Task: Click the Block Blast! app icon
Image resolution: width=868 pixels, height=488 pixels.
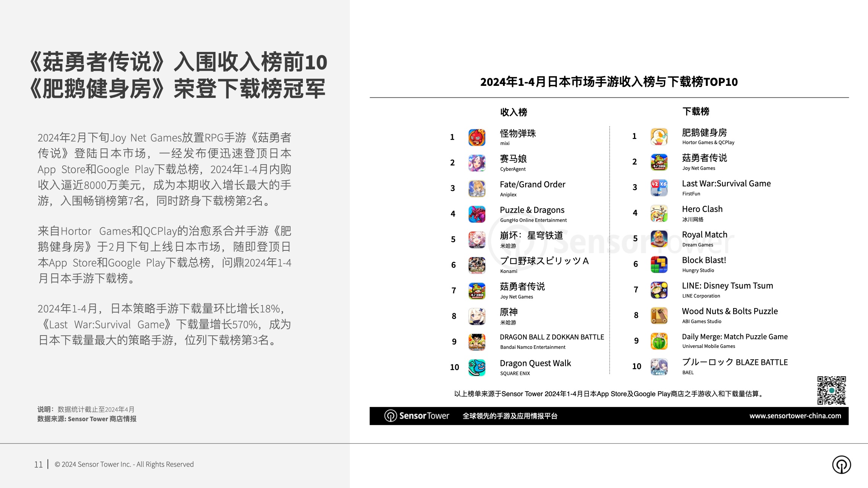Action: 659,264
